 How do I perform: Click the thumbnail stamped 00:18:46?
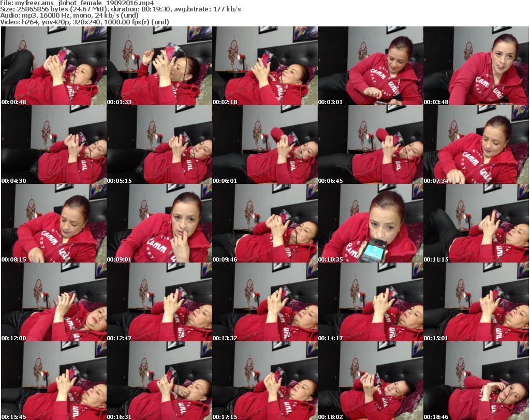[476, 381]
